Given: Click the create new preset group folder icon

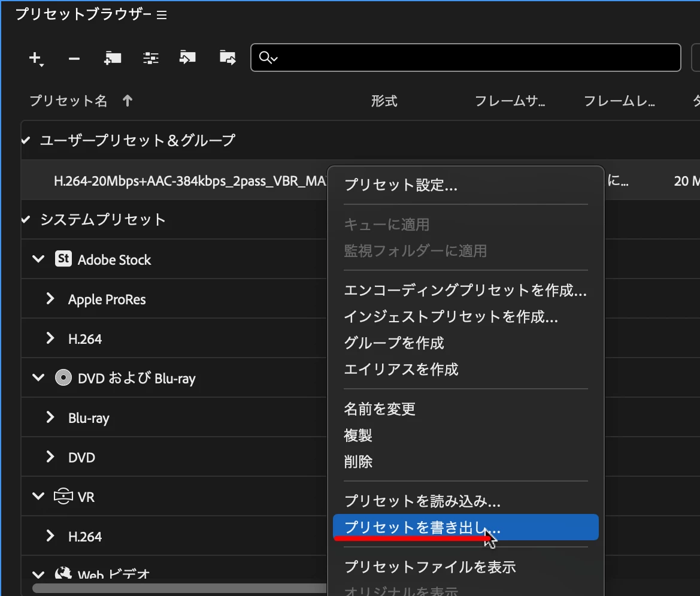Looking at the screenshot, I should (113, 58).
